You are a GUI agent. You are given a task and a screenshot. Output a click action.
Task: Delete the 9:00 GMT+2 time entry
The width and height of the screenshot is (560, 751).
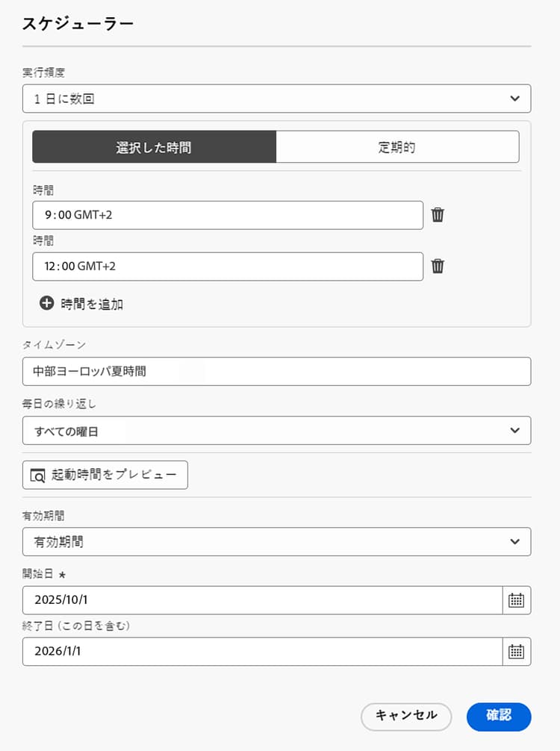click(438, 215)
